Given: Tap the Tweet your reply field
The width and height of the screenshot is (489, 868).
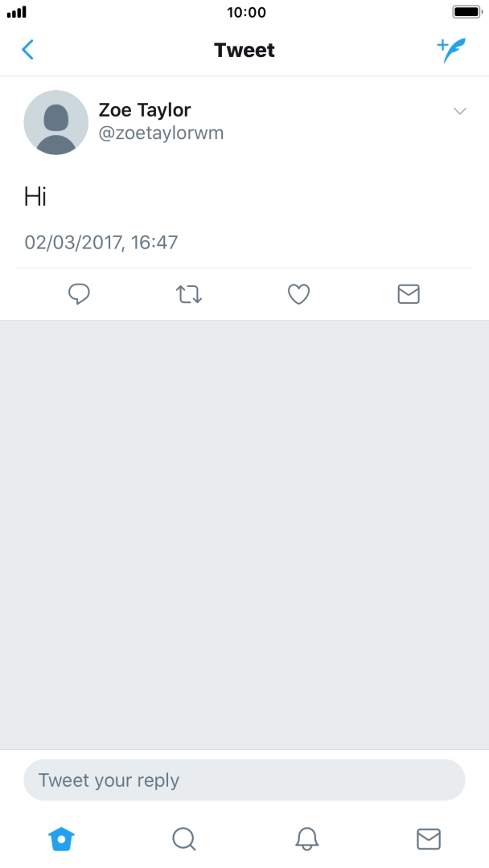Looking at the screenshot, I should 244,780.
